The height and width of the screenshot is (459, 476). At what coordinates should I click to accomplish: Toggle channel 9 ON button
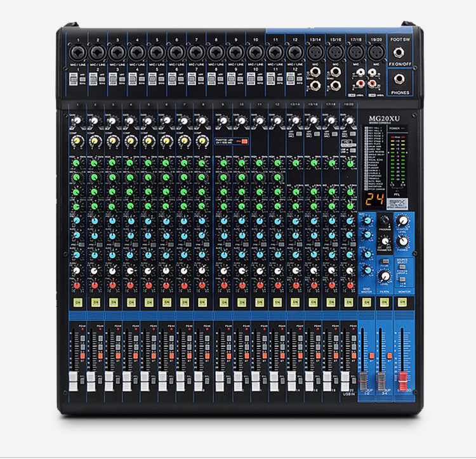click(224, 302)
